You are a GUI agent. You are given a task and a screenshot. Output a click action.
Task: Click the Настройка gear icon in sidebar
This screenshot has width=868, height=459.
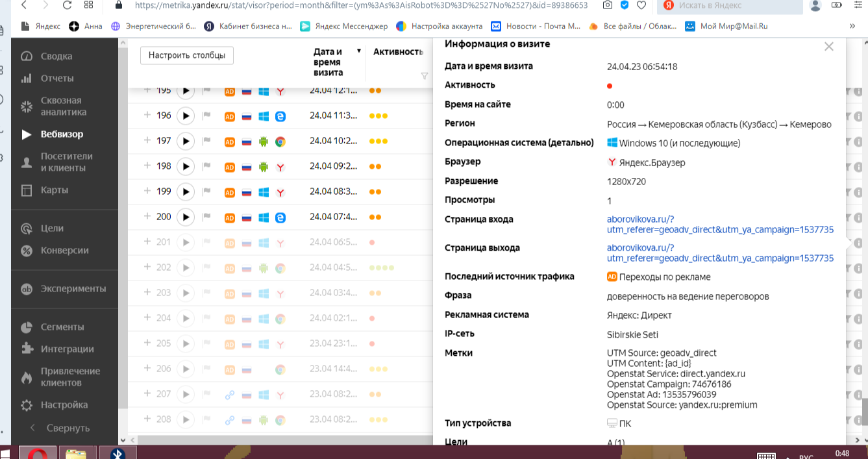pos(27,405)
